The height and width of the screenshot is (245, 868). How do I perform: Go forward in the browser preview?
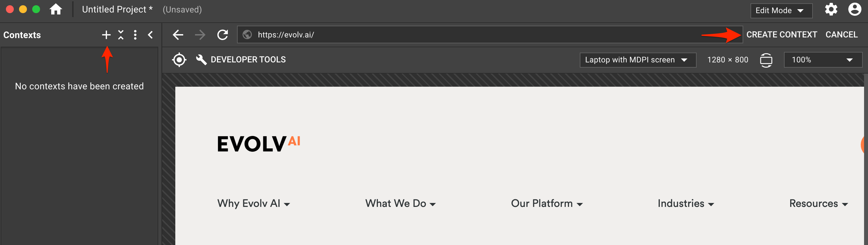(200, 35)
